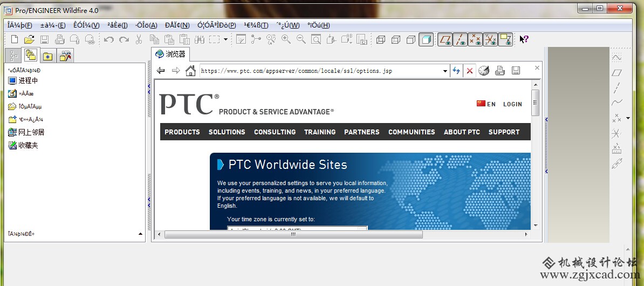Click the browser horizontal scrollbar thumb

click(293, 234)
